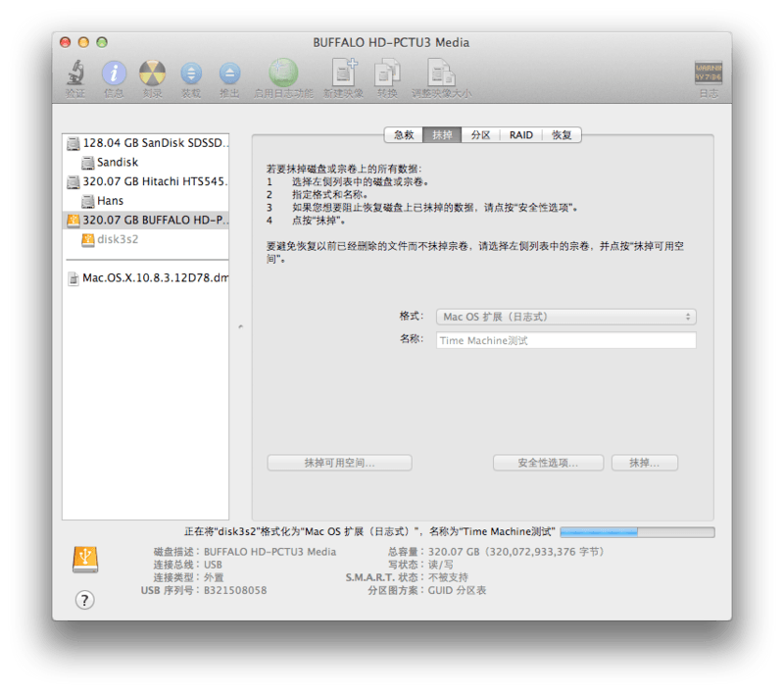Switch to the RAID tab
Viewport: 784px width, 693px height.
(x=521, y=135)
